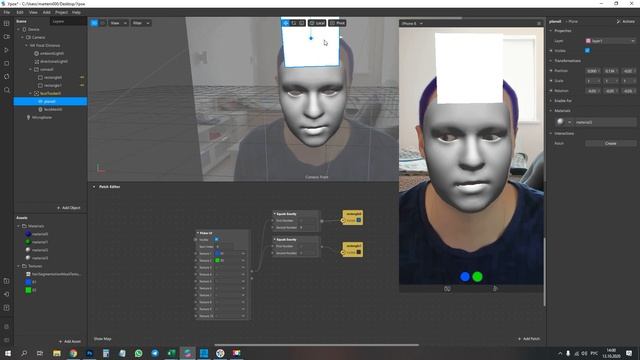This screenshot has width=640, height=360.
Task: Toggle Visible checkbox in Picker UI patch
Action: [216, 240]
